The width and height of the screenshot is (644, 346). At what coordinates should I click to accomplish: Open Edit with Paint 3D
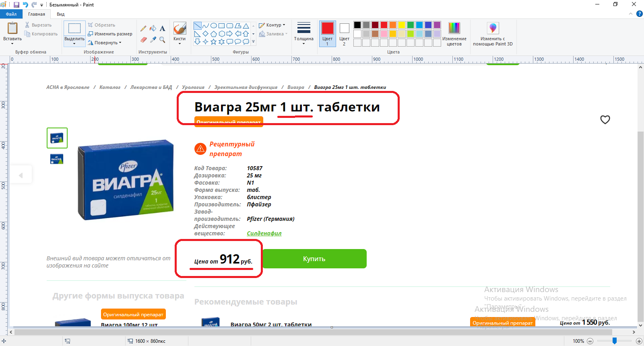pos(493,34)
